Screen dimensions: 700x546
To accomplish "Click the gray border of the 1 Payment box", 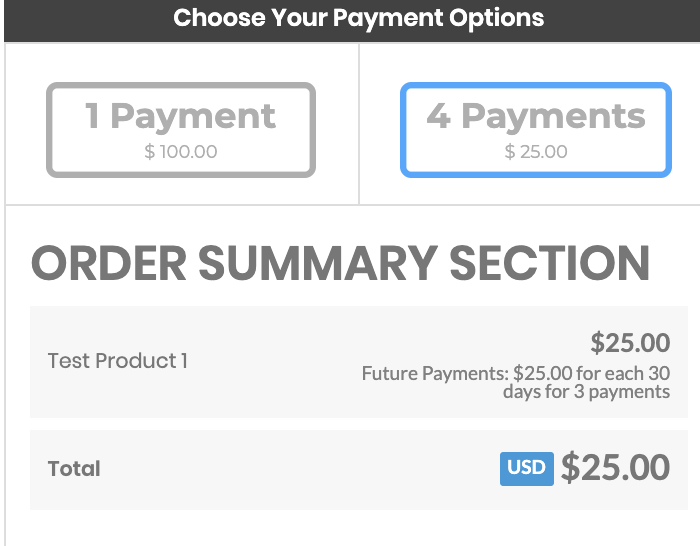I will tap(50, 130).
